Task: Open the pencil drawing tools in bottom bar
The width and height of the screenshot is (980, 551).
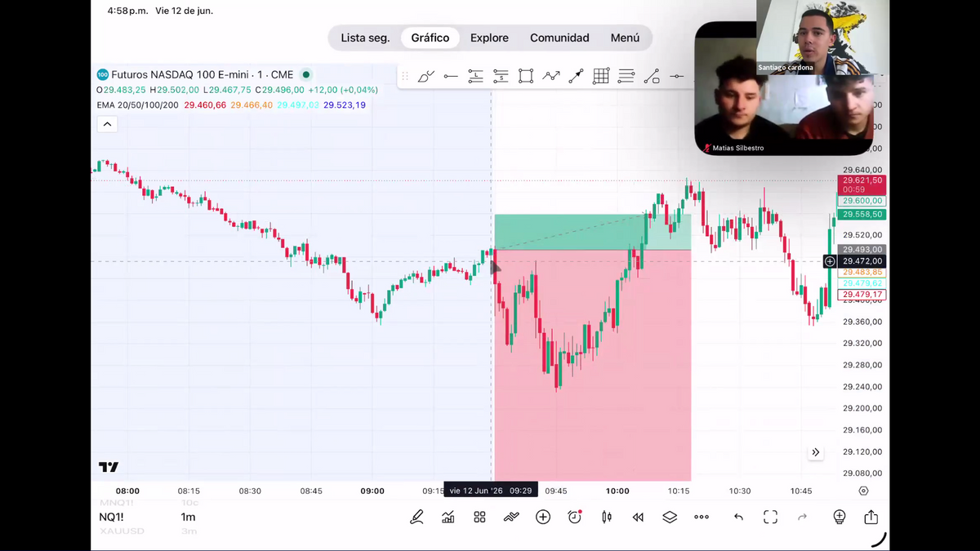Action: coord(416,517)
